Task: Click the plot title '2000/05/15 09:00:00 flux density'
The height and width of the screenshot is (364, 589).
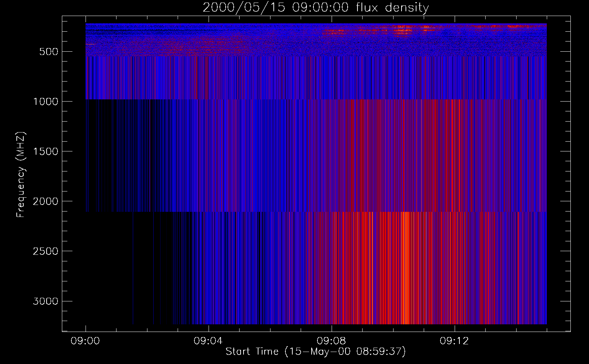Action: (x=316, y=8)
